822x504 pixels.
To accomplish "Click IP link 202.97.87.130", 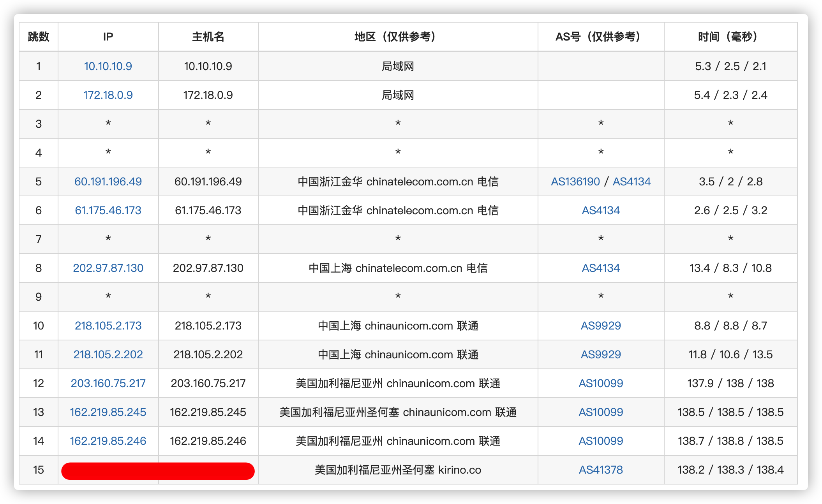I will [108, 268].
